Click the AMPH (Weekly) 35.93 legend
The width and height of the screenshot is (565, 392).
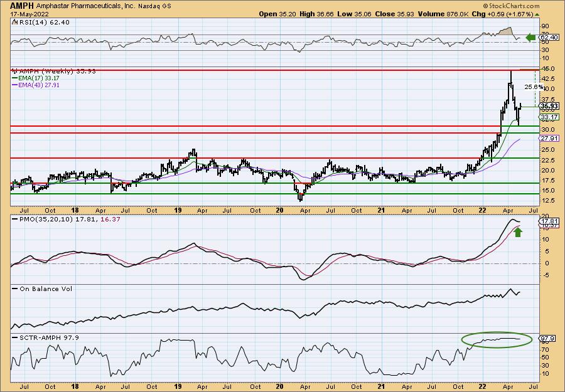(54, 72)
